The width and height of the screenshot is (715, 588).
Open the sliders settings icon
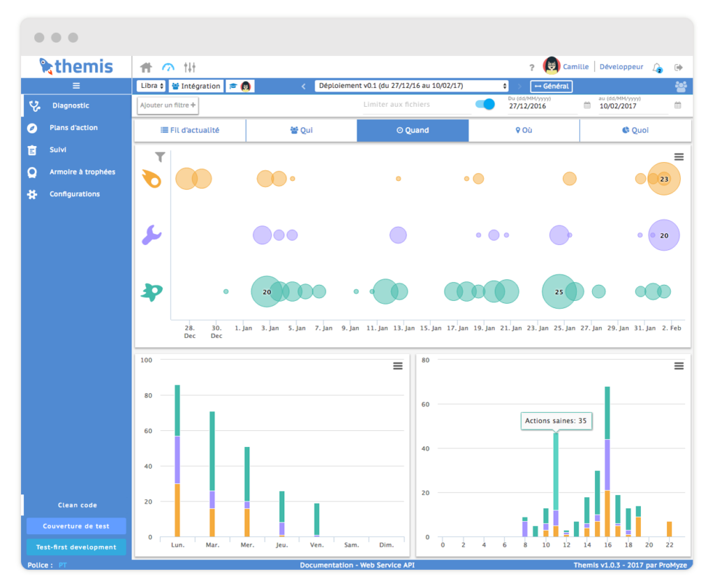tap(190, 68)
